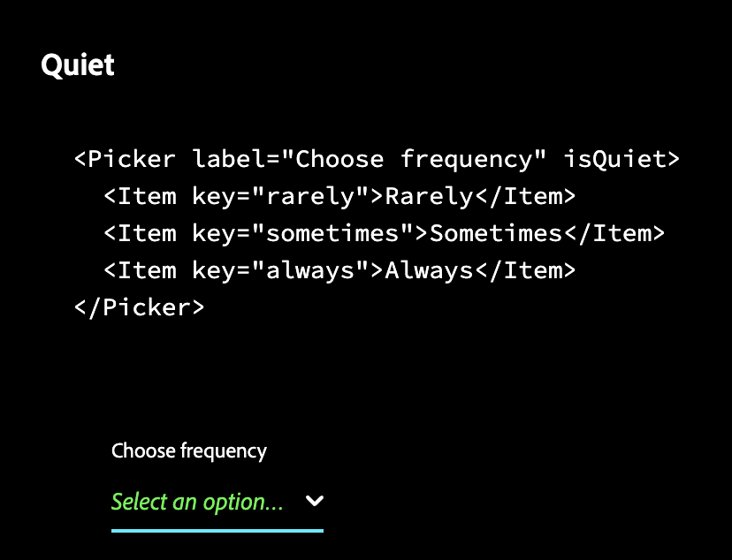Click the Choose frequency field label

pyautogui.click(x=188, y=450)
